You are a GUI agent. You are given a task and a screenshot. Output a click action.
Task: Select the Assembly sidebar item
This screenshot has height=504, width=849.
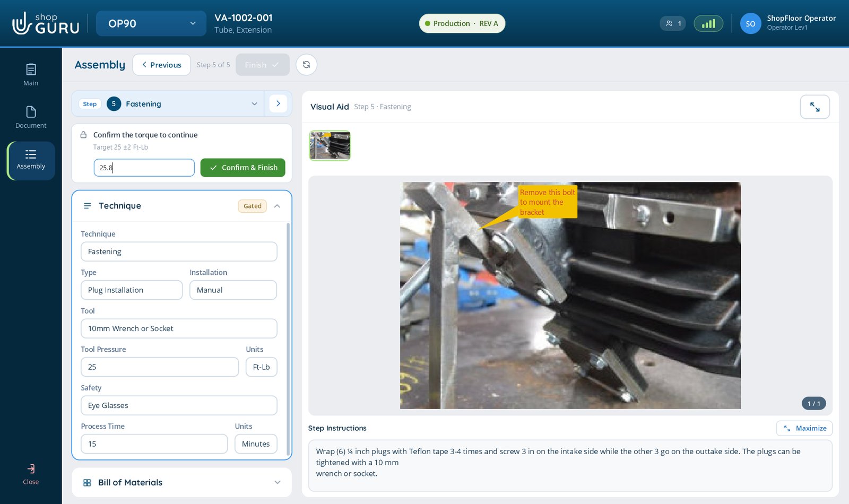pos(31,161)
